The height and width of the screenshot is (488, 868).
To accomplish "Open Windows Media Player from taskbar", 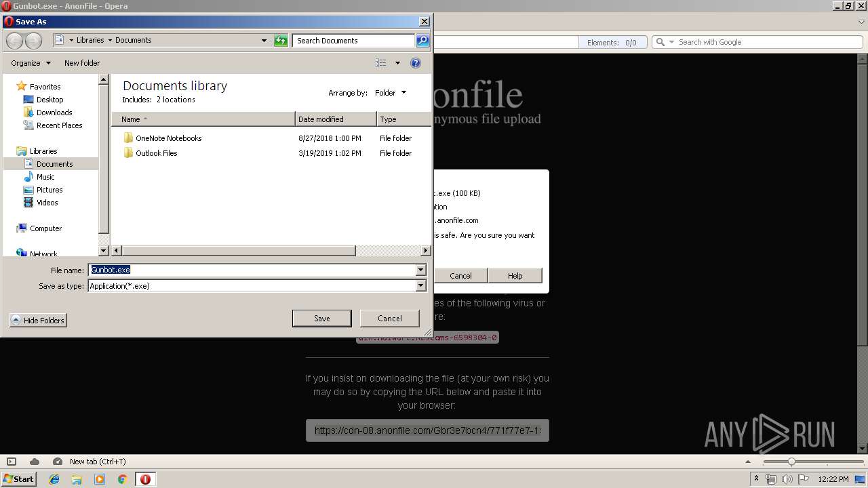I will pos(100,479).
